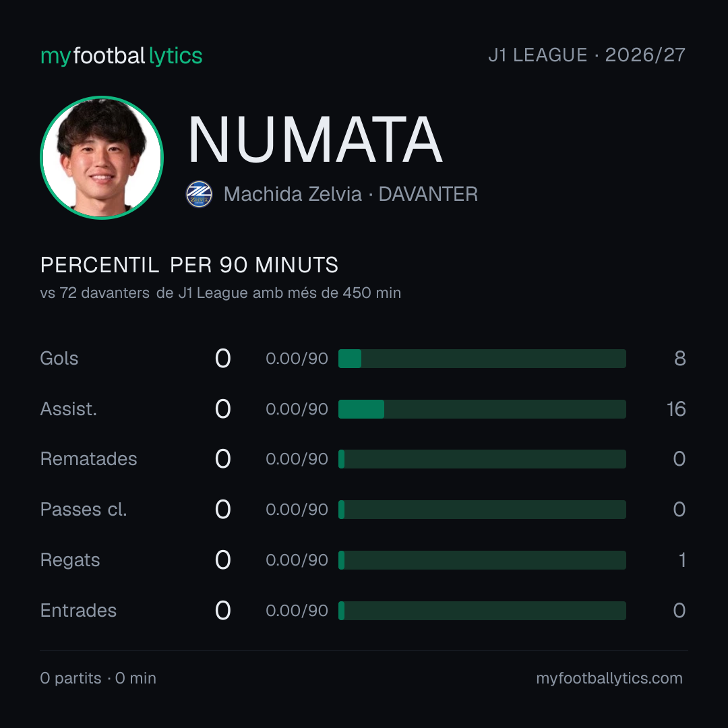
Task: Select the J1 LEAGUE · 2026/27 label
Action: (586, 55)
